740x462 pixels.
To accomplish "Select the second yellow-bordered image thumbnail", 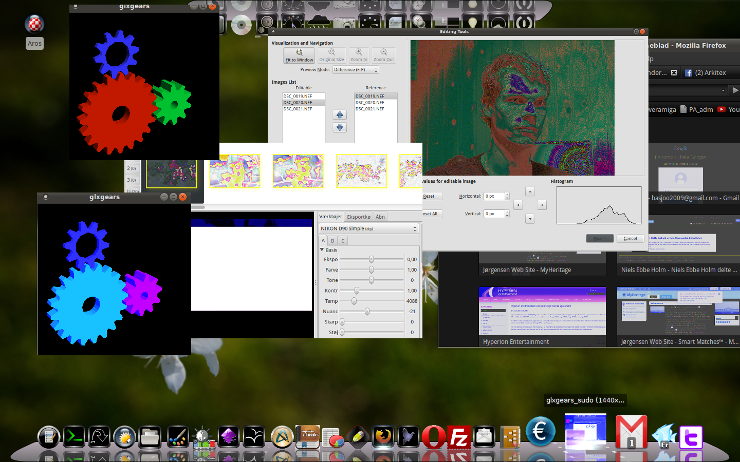I will pyautogui.click(x=297, y=169).
